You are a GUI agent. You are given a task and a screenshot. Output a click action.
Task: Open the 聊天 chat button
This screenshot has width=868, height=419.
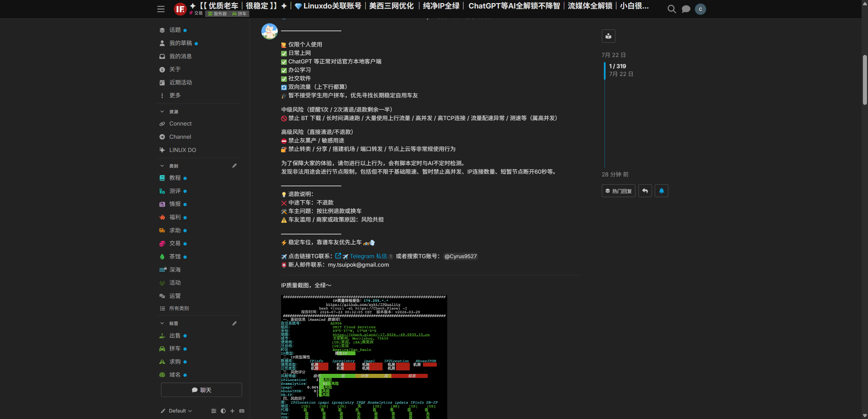[x=201, y=390]
